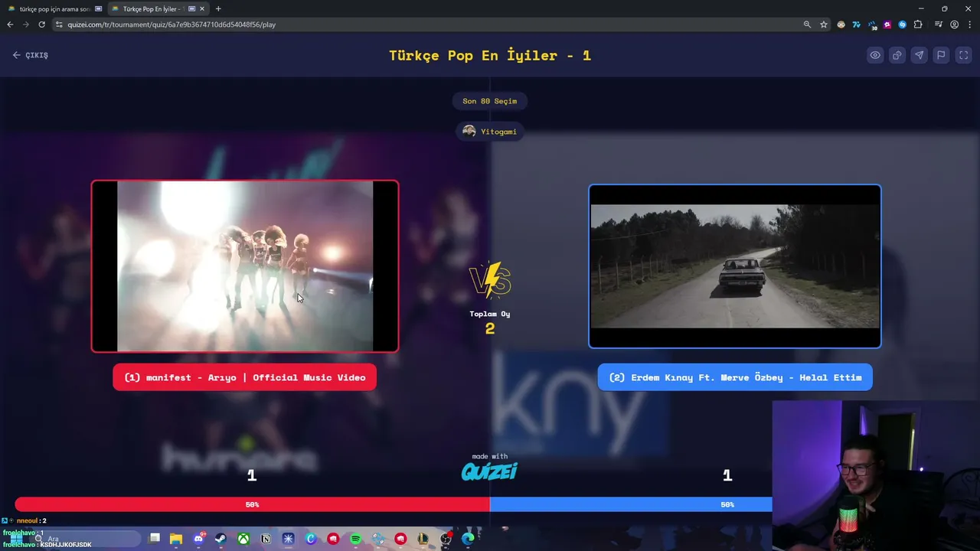Open the Chrome three-dot menu
This screenshot has width=980, height=551.
[969, 24]
